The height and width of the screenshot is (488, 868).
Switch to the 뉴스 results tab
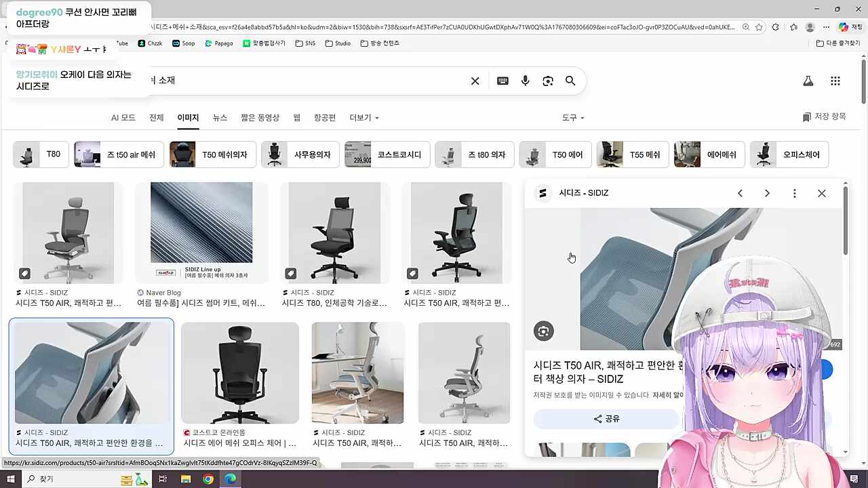pos(220,117)
